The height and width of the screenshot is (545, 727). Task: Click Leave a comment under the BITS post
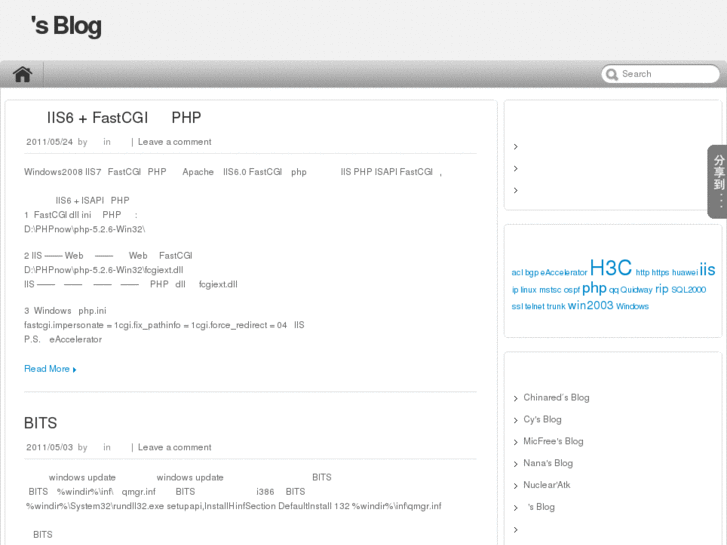(x=174, y=448)
